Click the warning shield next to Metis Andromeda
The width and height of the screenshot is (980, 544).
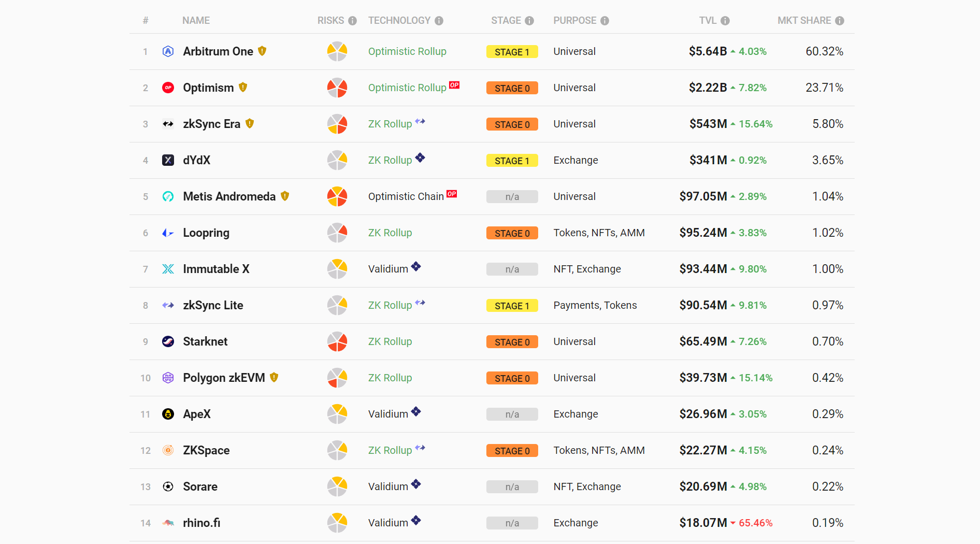285,196
